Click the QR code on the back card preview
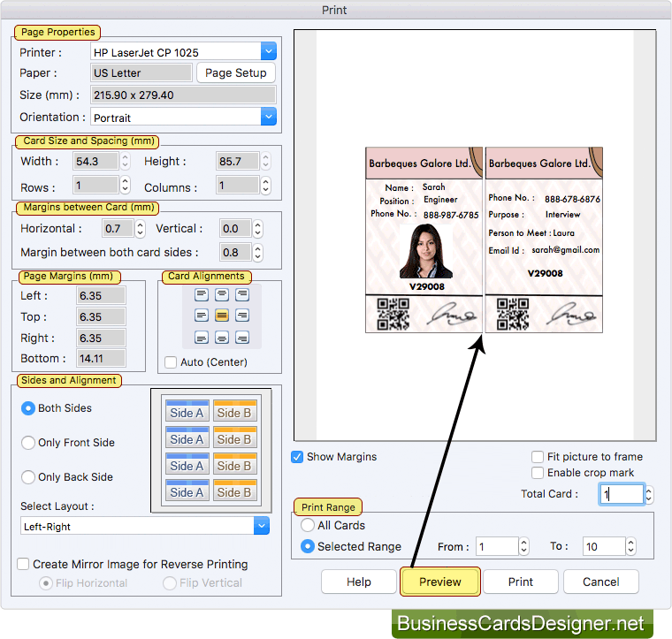Image resolution: width=672 pixels, height=639 pixels. pos(513,315)
